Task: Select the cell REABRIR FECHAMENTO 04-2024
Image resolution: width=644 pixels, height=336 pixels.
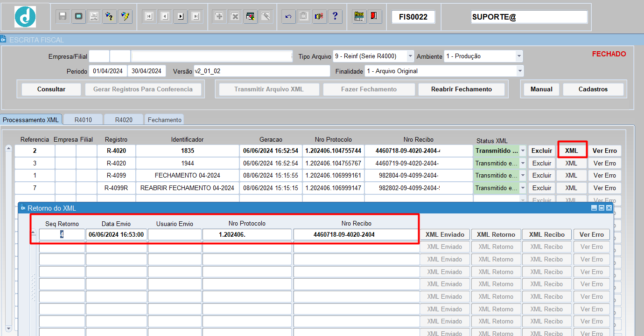Action: 188,188
